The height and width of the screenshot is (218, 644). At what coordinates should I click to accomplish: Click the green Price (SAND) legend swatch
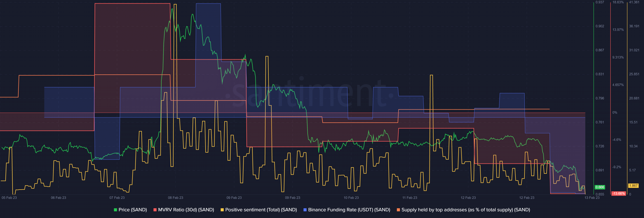(x=115, y=210)
